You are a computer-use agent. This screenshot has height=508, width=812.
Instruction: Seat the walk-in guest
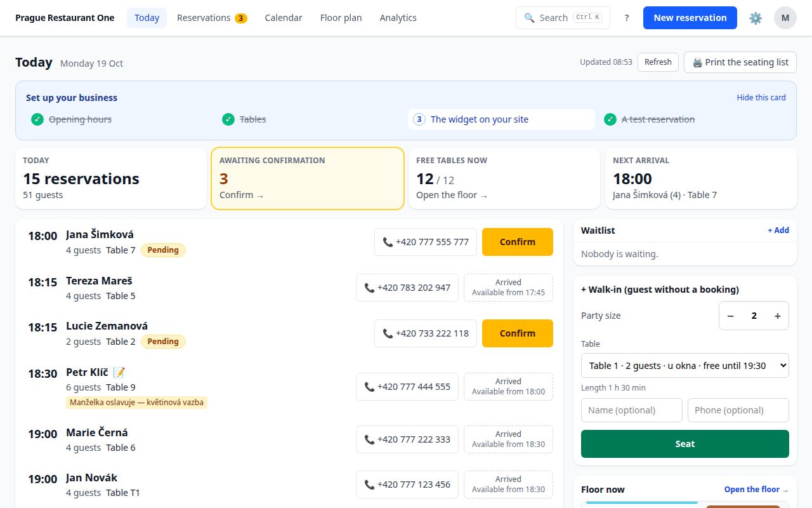pyautogui.click(x=685, y=444)
